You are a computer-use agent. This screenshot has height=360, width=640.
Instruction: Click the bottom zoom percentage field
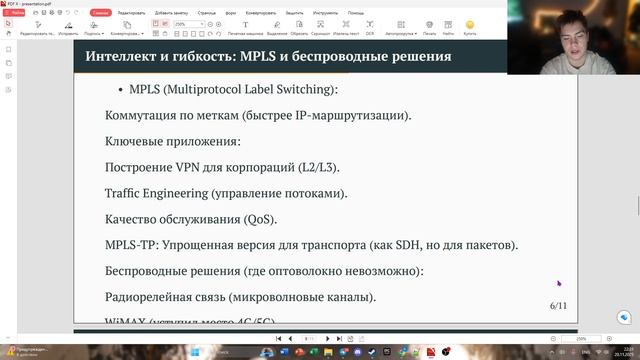pyautogui.click(x=581, y=339)
